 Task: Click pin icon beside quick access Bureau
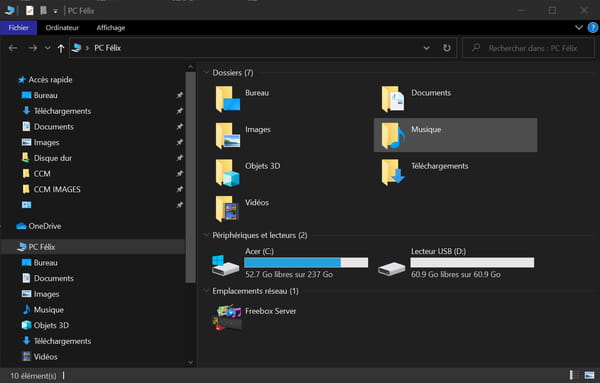point(179,95)
